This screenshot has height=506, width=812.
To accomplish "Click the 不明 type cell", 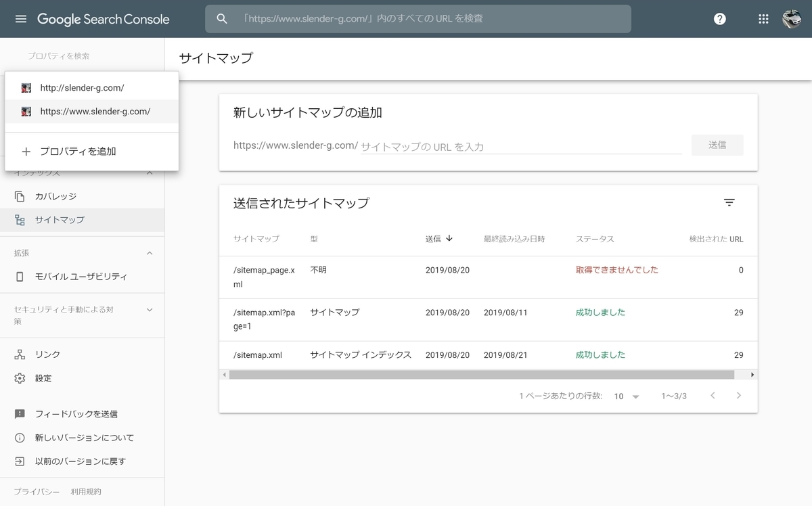I will click(318, 270).
